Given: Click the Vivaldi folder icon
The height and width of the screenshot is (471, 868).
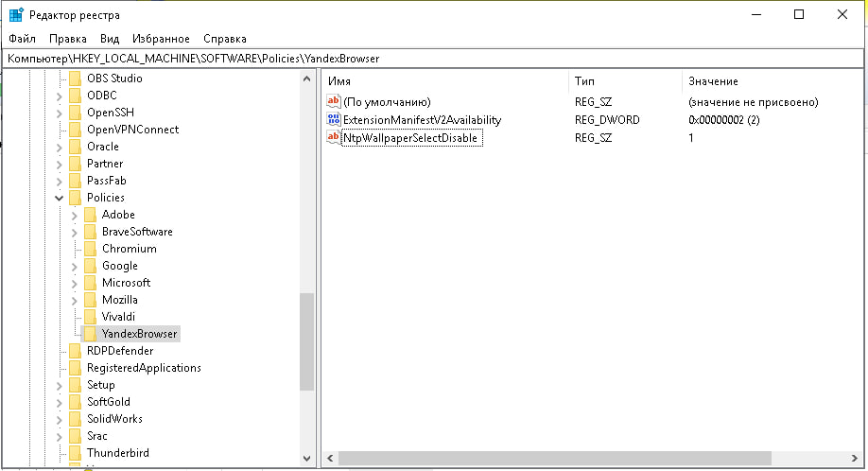Looking at the screenshot, I should click(90, 317).
